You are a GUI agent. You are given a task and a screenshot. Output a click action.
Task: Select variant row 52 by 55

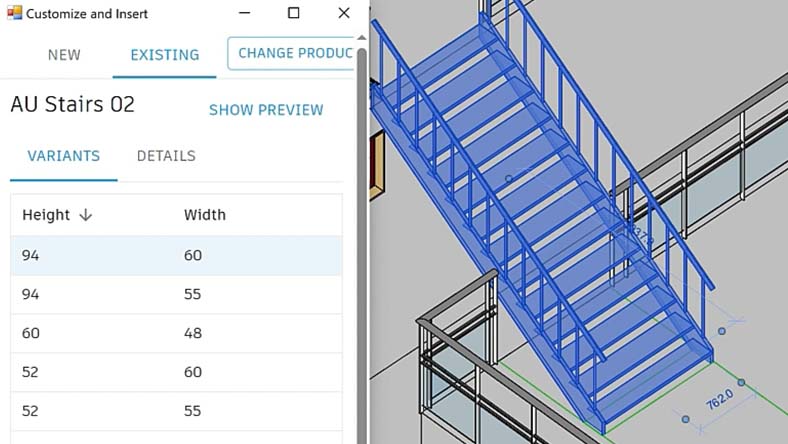pyautogui.click(x=176, y=411)
